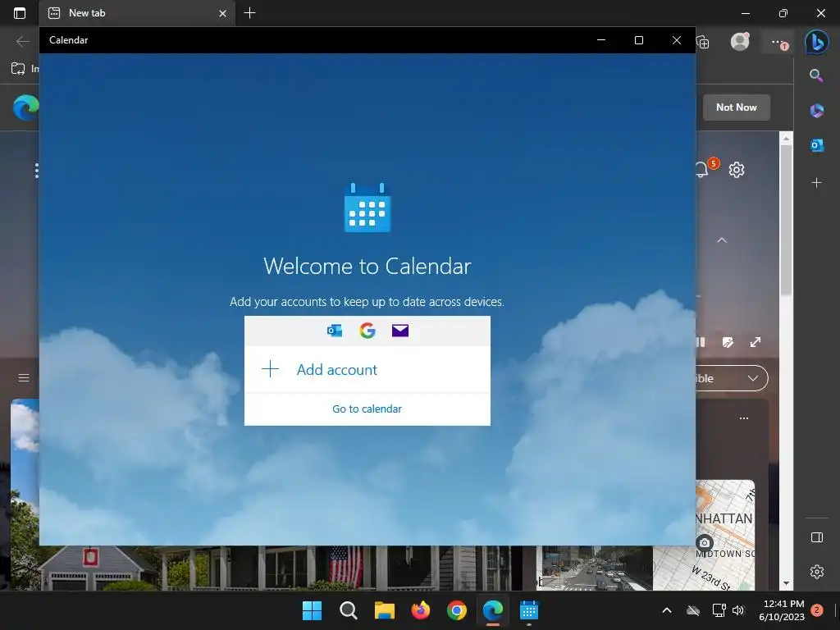840x630 pixels.
Task: Open the clock showing 12:41 PM
Action: (x=782, y=610)
